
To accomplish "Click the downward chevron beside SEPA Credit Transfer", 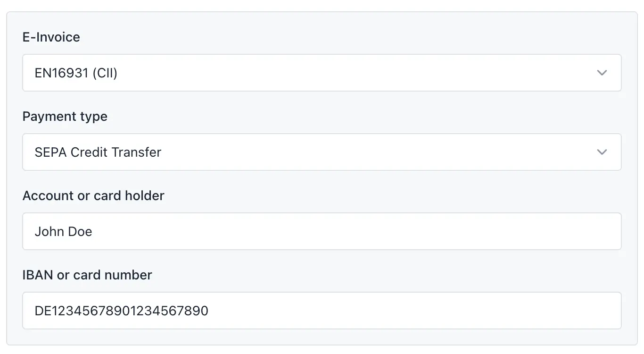I will pyautogui.click(x=602, y=152).
